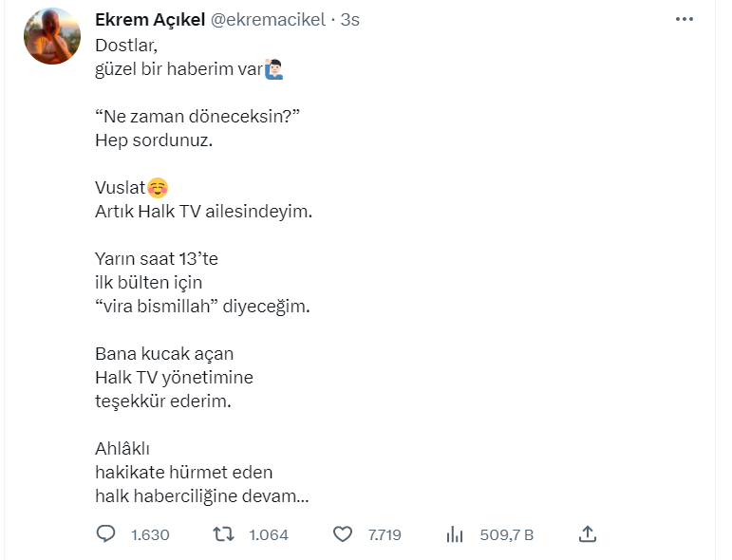Screen dimensions: 732x560
Task: Click the final line 'halk haberciliğine devam...'
Action: (x=202, y=495)
